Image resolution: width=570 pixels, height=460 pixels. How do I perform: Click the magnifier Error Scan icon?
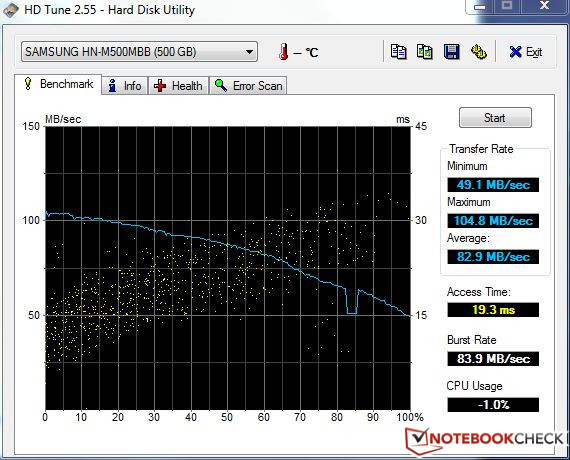click(x=221, y=85)
